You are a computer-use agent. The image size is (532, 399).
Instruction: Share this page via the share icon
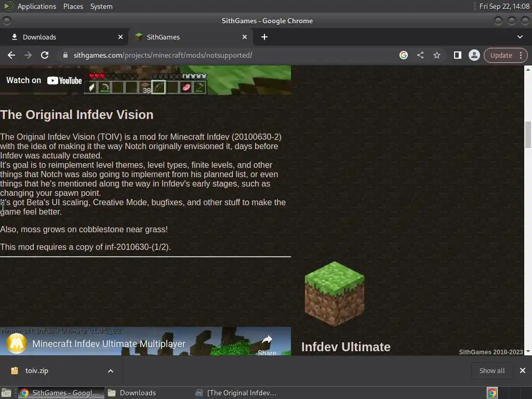[420, 55]
